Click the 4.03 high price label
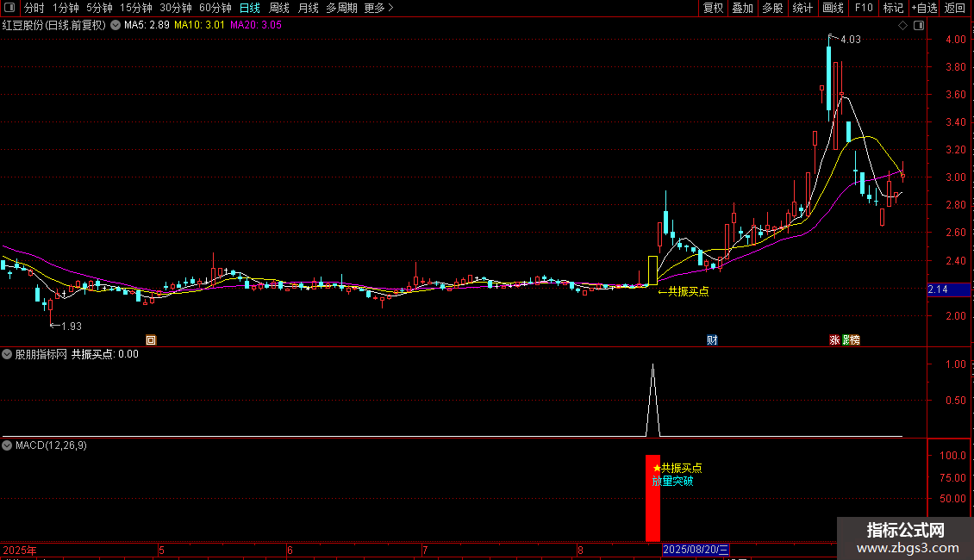Screen dimensions: 974x560 851,39
